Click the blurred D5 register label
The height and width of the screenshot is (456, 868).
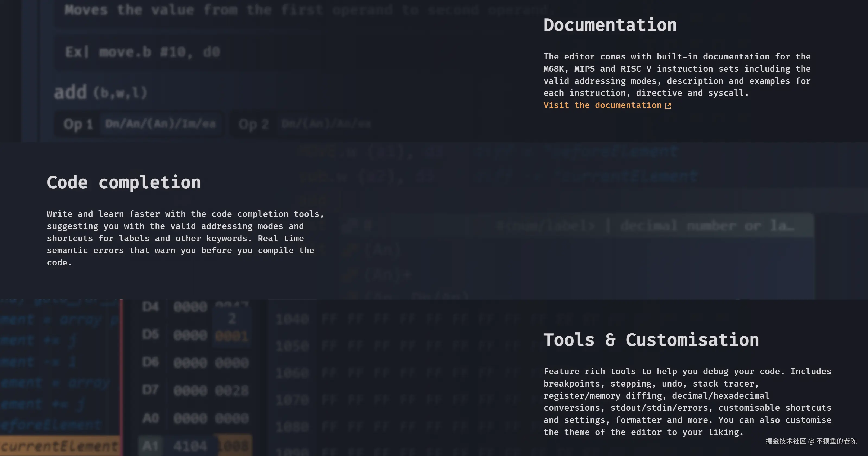pos(150,335)
